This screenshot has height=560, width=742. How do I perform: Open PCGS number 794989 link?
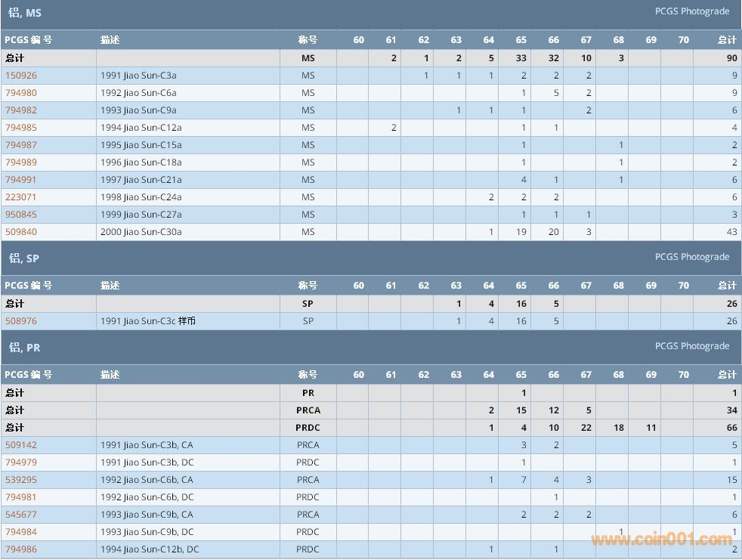pos(21,162)
